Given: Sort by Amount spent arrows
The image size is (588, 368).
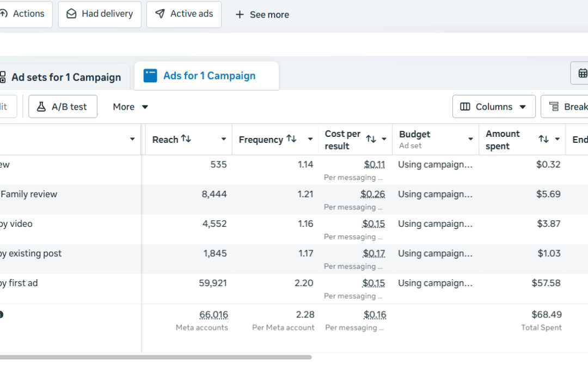Looking at the screenshot, I should coord(544,139).
